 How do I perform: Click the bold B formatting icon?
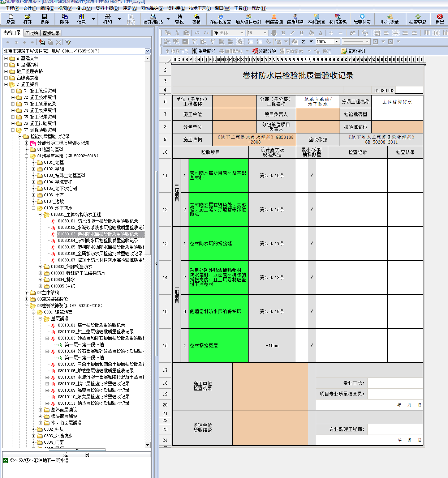(x=283, y=33)
